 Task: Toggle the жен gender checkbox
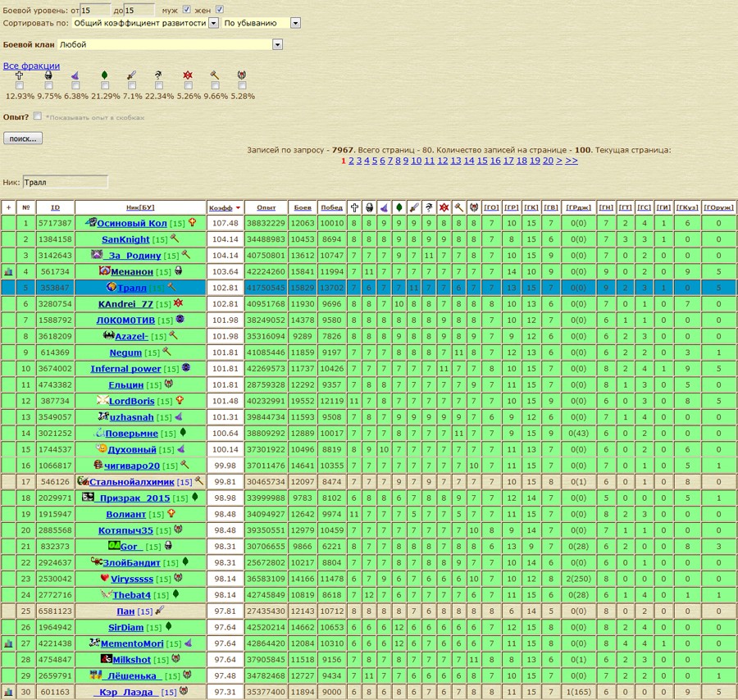[x=219, y=9]
